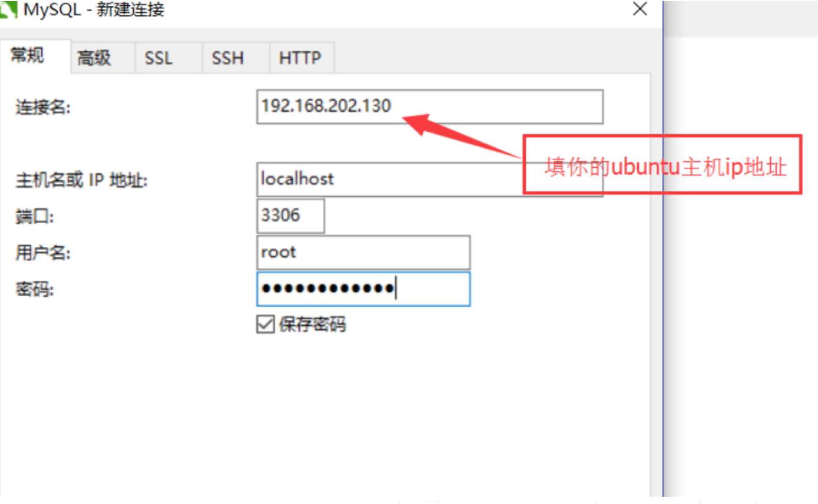This screenshot has width=818, height=504.
Task: Click the Navicat icon in title bar
Action: (x=9, y=10)
